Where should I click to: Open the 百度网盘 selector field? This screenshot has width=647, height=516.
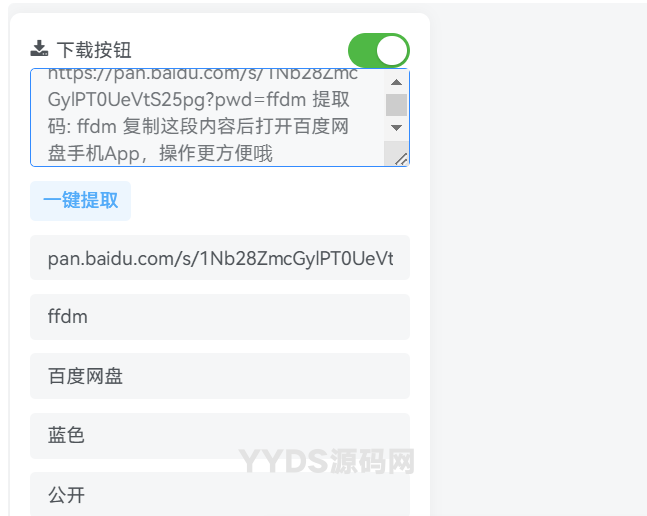[x=220, y=376]
